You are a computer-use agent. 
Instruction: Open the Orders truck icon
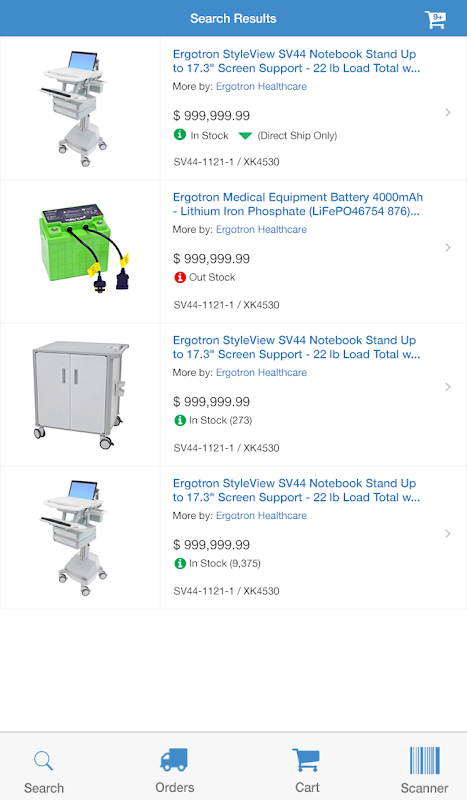[x=174, y=760]
